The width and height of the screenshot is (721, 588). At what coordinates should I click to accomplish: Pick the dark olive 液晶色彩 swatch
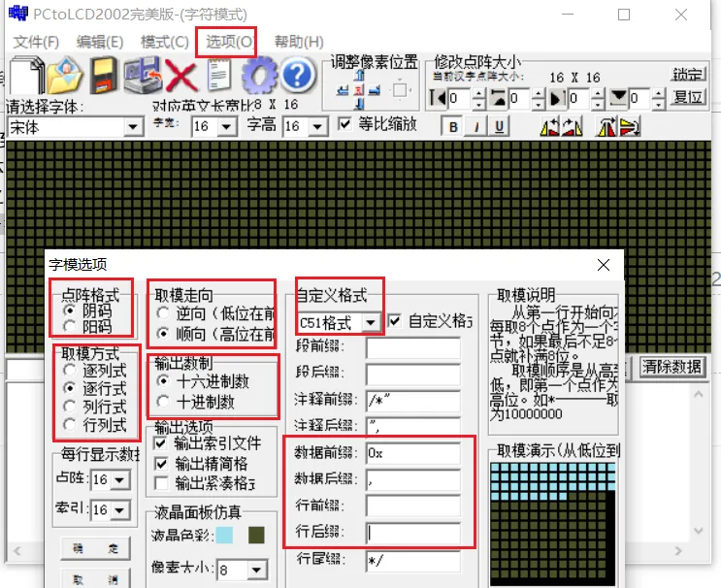(256, 536)
